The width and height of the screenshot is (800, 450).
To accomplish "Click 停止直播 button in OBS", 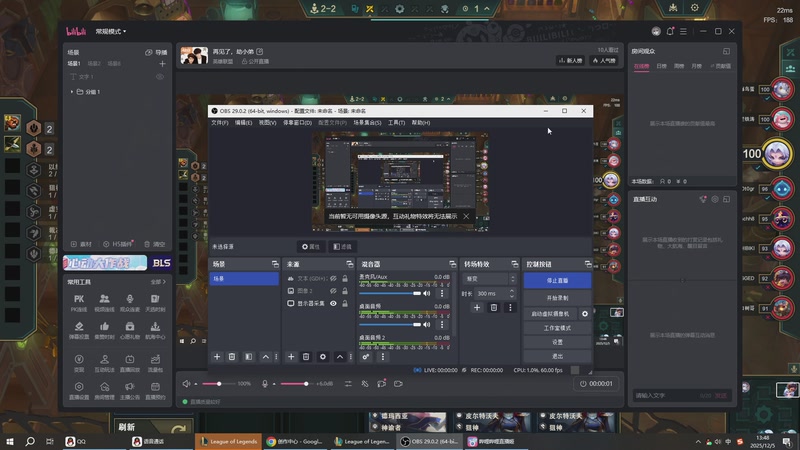I will (x=557, y=281).
